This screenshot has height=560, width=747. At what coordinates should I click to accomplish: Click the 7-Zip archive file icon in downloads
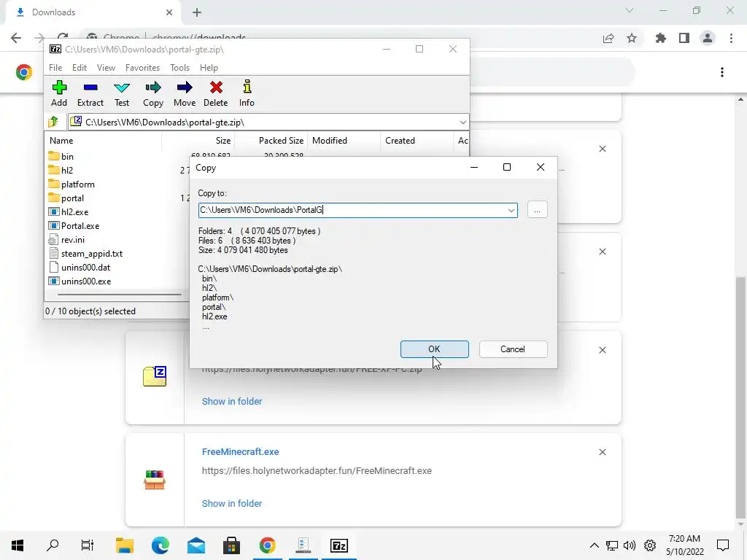tap(155, 376)
